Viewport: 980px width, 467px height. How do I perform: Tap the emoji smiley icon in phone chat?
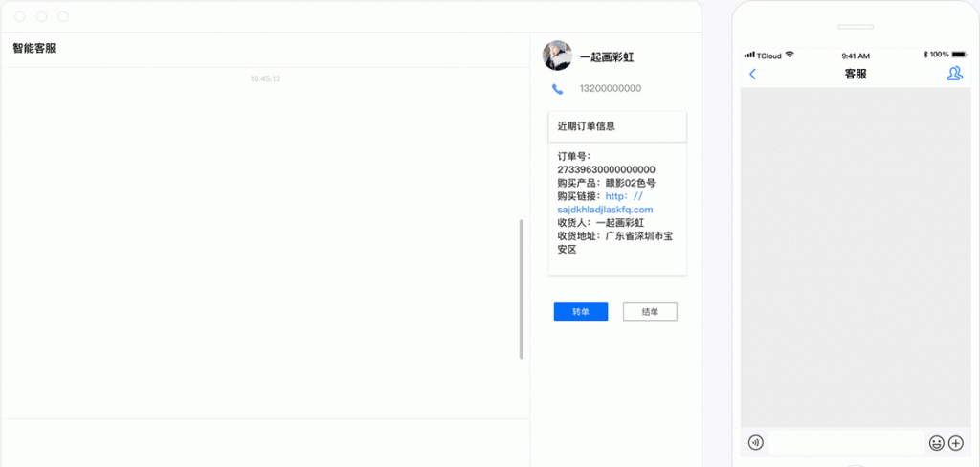pos(936,443)
